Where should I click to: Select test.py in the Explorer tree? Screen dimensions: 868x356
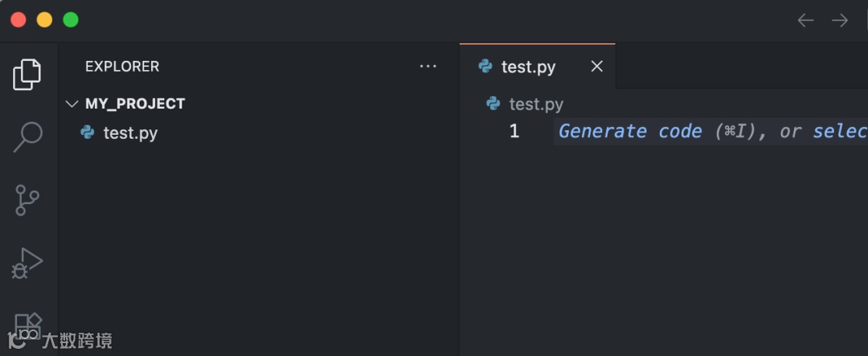(x=130, y=133)
